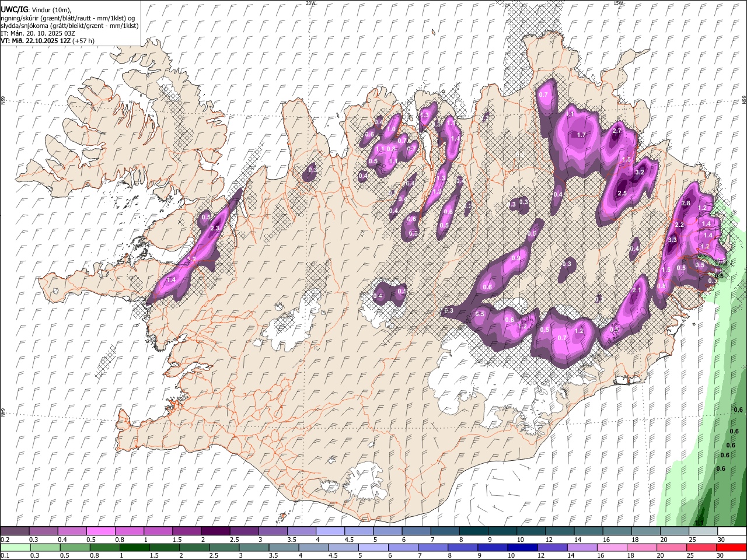Select the 'IT: Mán. 20. 10. 2025 03Z' line
Screen dimensions: 747x560
point(38,33)
